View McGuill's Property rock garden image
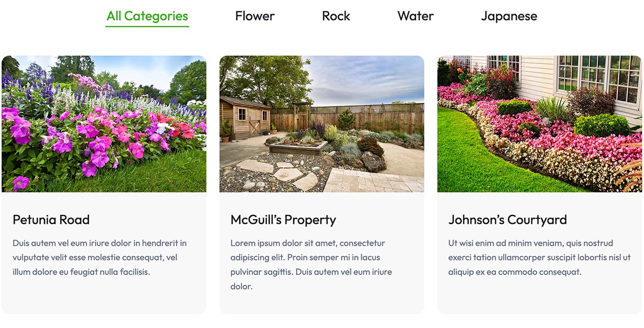The image size is (644, 328). pyautogui.click(x=322, y=124)
